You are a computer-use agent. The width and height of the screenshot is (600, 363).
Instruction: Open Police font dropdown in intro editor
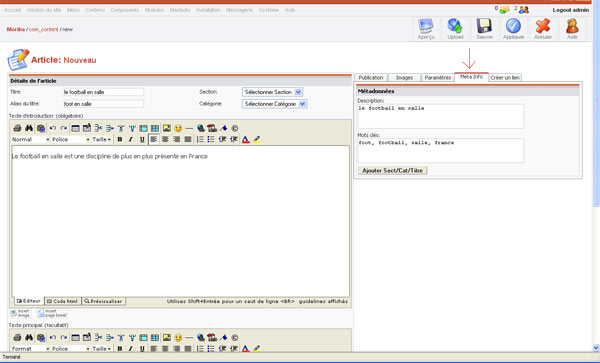[x=70, y=140]
